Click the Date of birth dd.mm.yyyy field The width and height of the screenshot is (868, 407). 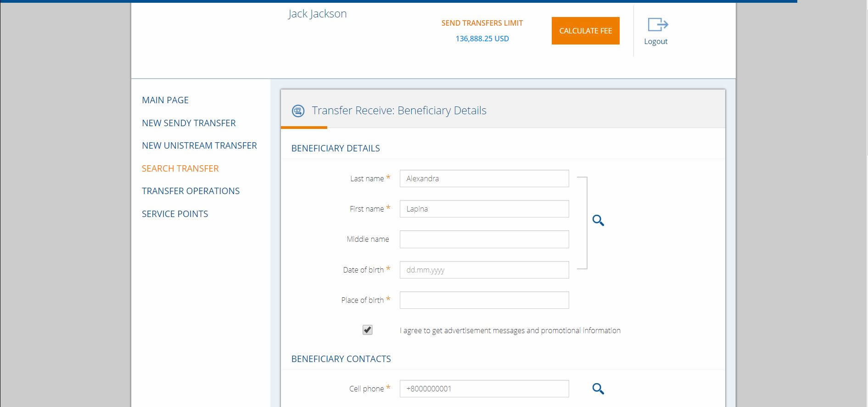484,270
